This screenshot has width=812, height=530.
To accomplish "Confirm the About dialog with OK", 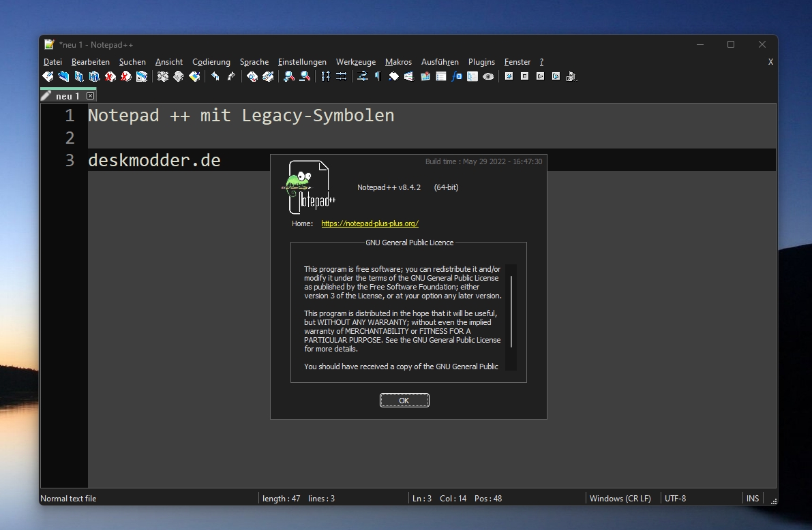I will (x=404, y=400).
